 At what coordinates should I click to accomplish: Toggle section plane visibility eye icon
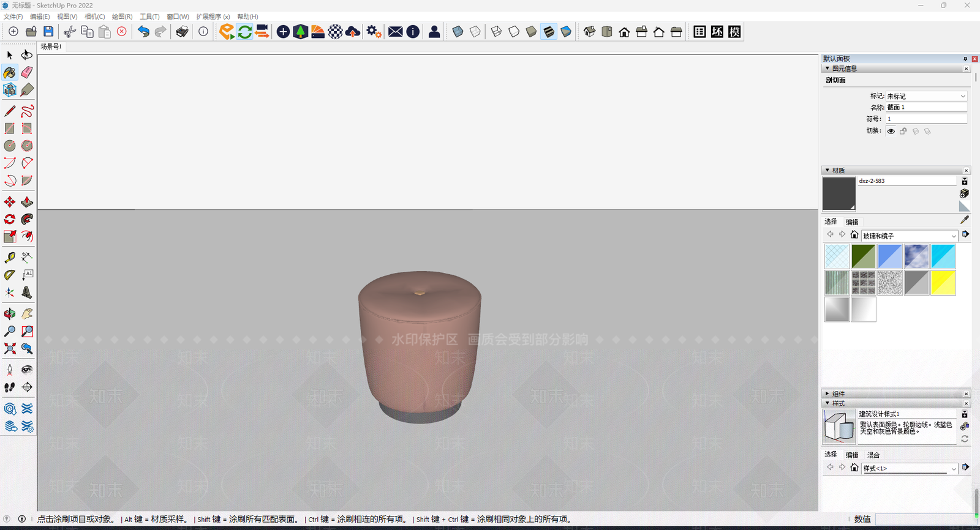pos(891,131)
